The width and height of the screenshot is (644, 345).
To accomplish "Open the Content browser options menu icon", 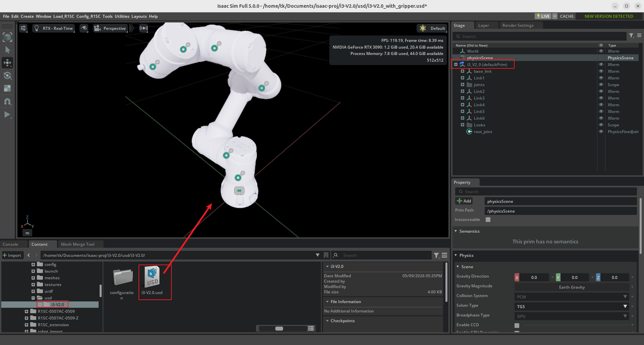I will pyautogui.click(x=444, y=255).
